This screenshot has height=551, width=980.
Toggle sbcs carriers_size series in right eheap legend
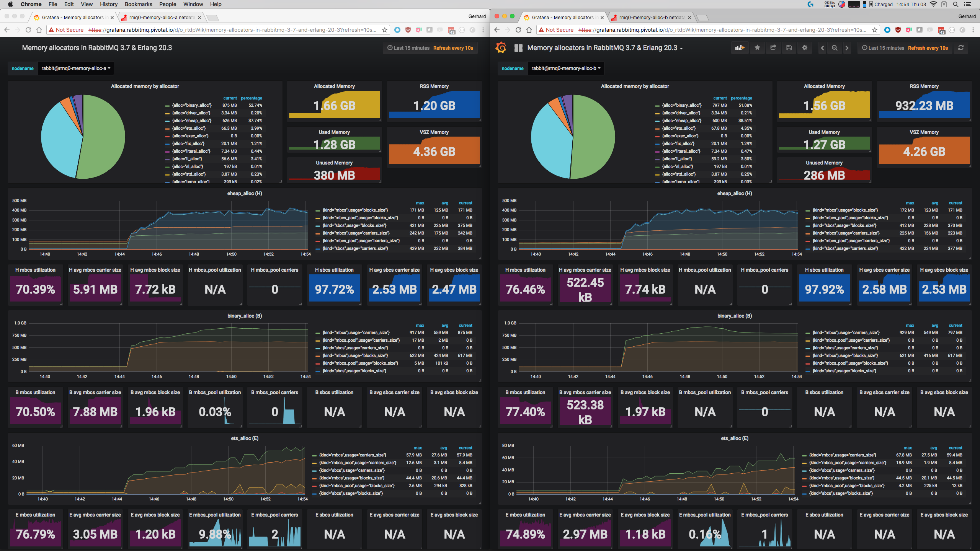pyautogui.click(x=845, y=248)
